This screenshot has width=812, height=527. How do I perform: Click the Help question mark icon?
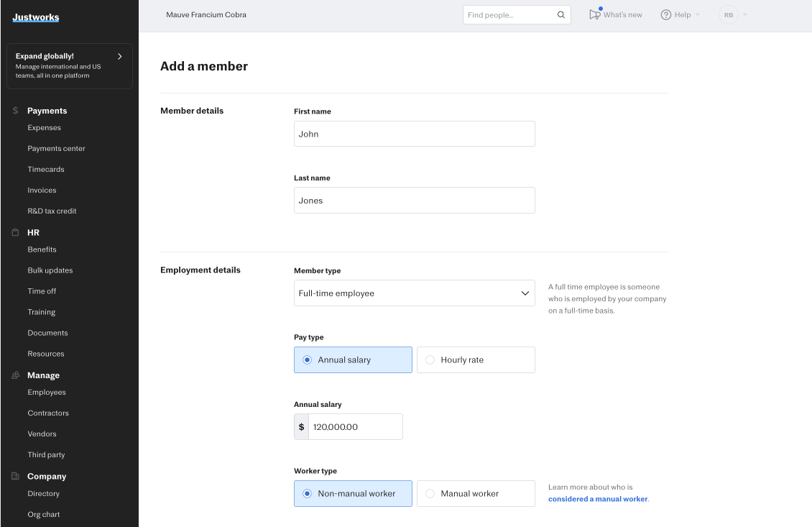click(666, 15)
